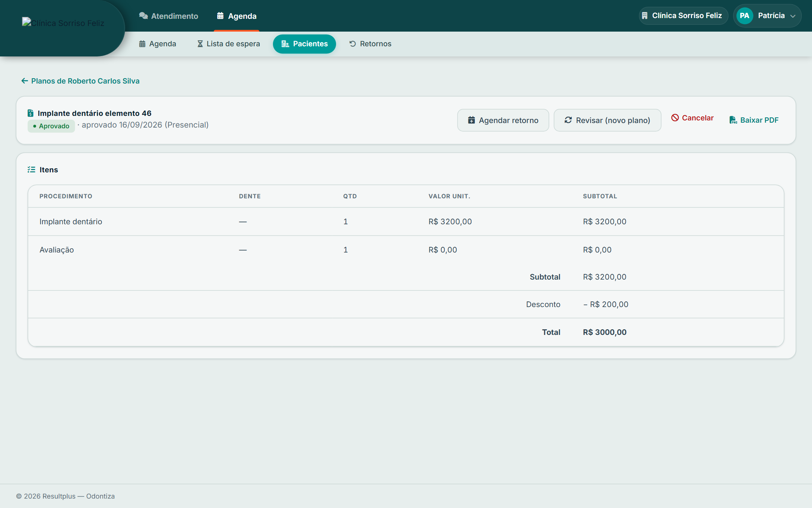Click the checklist icon beside Itens

pyautogui.click(x=32, y=170)
